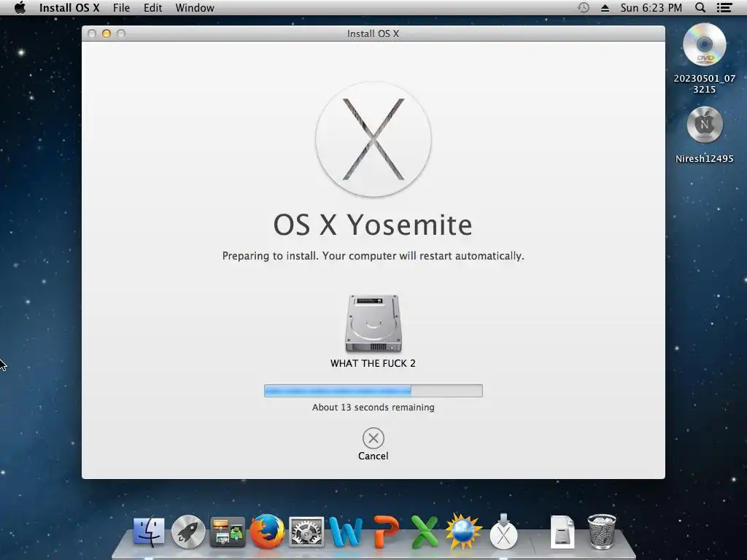Launch Microsoft Word from the Dock
The height and width of the screenshot is (560, 747).
[345, 532]
